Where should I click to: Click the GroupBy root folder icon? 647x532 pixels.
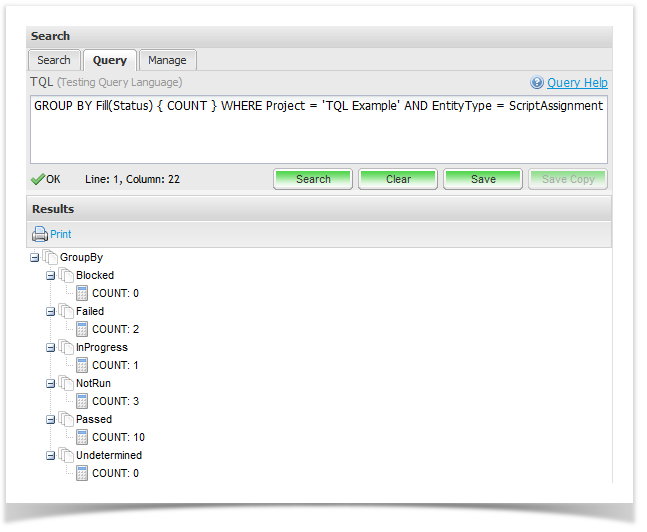(x=51, y=257)
